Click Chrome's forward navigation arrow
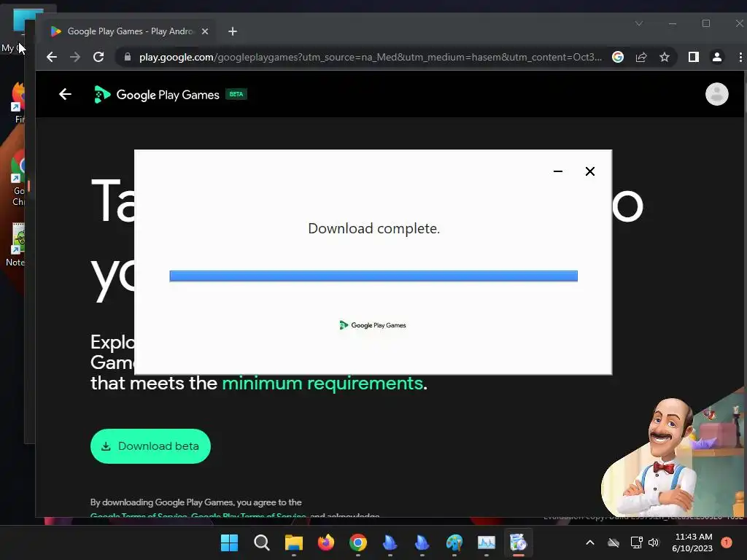Image resolution: width=747 pixels, height=560 pixels. [x=75, y=57]
